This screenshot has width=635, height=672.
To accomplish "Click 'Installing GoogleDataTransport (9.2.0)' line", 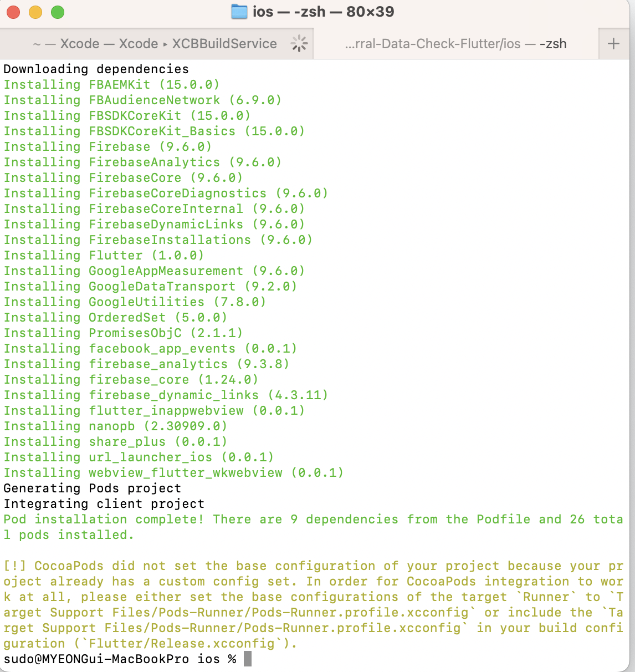I will tap(151, 287).
